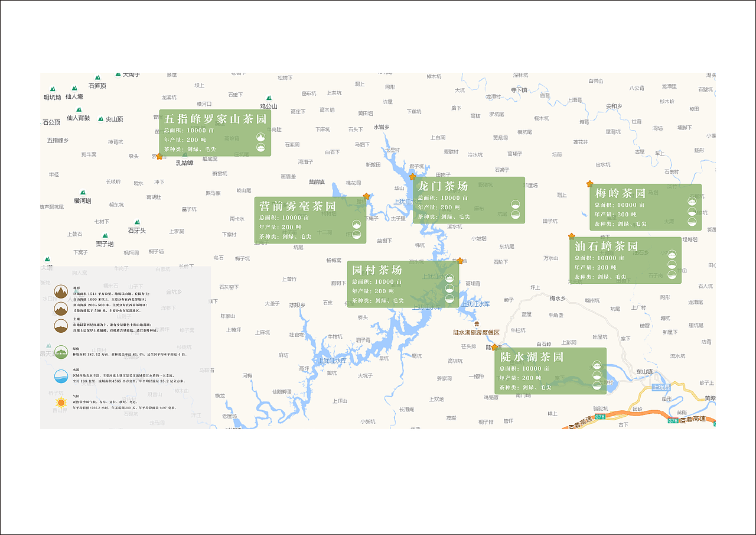The image size is (756, 535).
Task: Click the orange sun icon beside 气候
Action: point(60,403)
